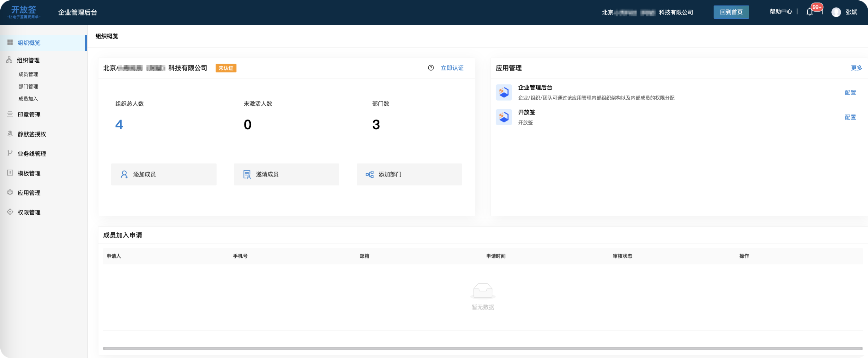Click the user avatar next to 张斌

pos(836,12)
